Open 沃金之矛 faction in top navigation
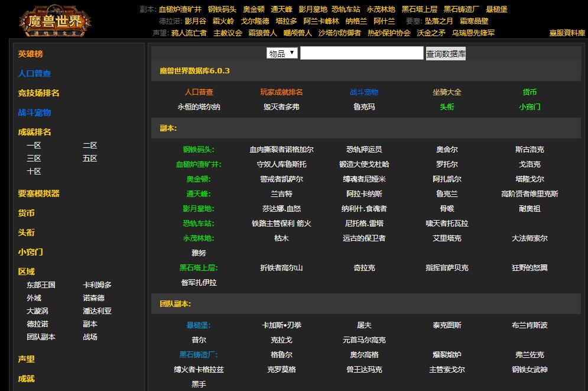This screenshot has width=588, height=391. (x=431, y=33)
